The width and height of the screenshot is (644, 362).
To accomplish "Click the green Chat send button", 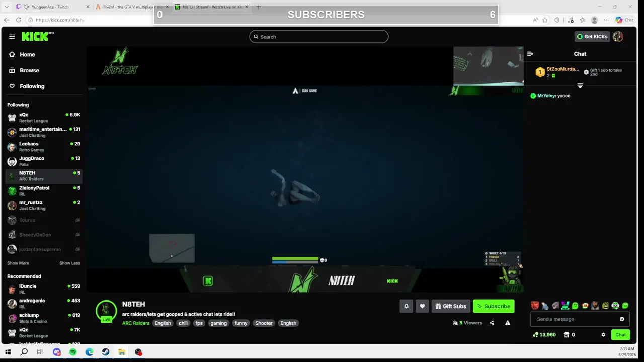I will [x=620, y=335].
